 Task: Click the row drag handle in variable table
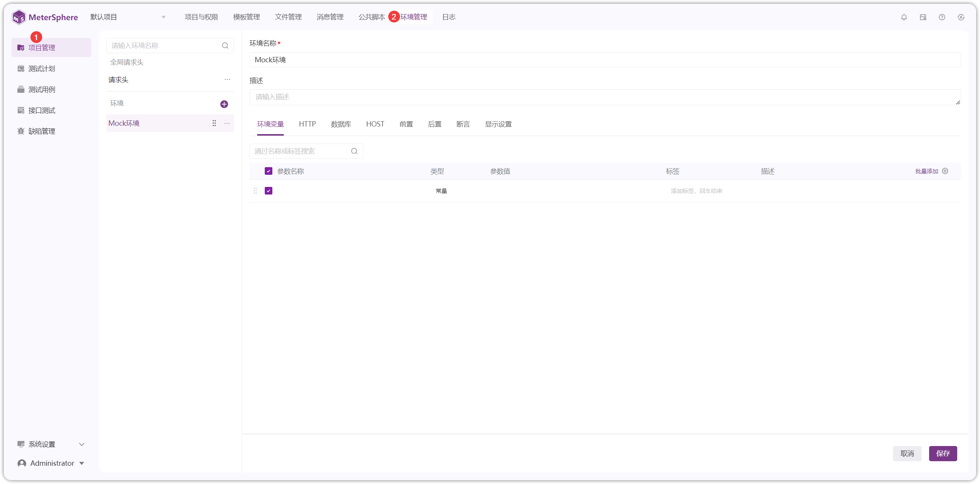(x=255, y=191)
